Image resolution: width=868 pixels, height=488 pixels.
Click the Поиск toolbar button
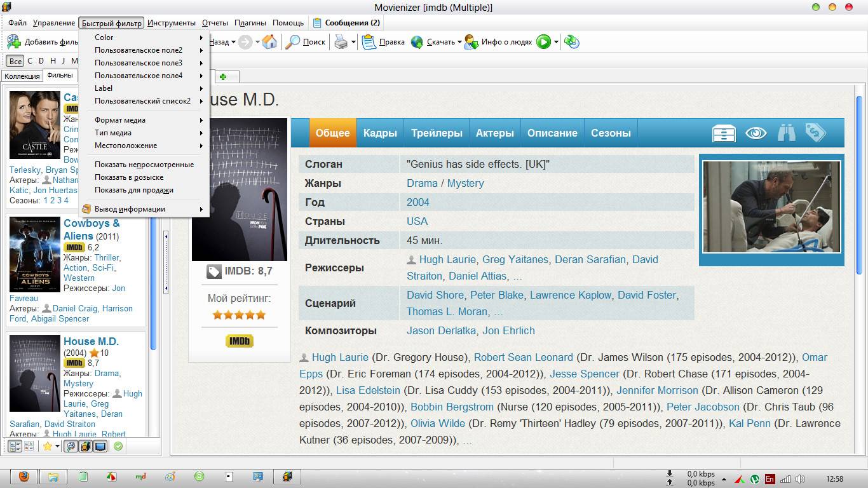click(306, 42)
